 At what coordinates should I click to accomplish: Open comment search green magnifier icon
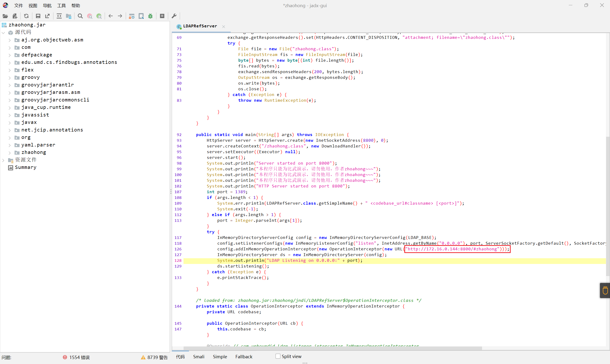[99, 16]
